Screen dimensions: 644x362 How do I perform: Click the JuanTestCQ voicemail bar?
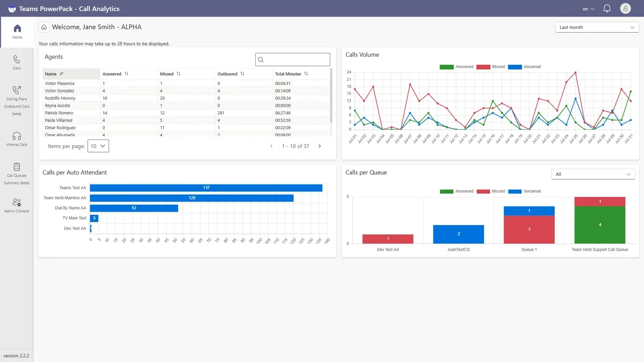point(458,234)
